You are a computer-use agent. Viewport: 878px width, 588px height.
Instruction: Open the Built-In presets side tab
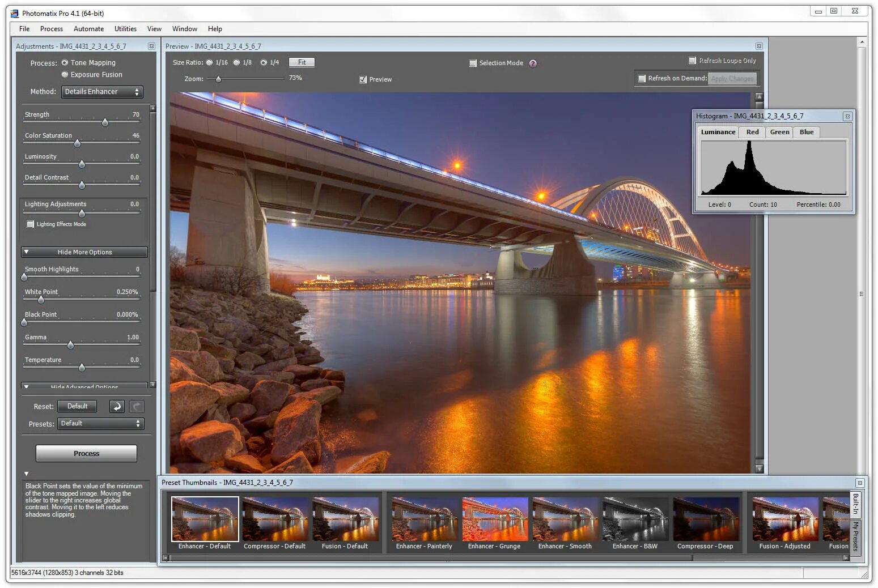856,504
